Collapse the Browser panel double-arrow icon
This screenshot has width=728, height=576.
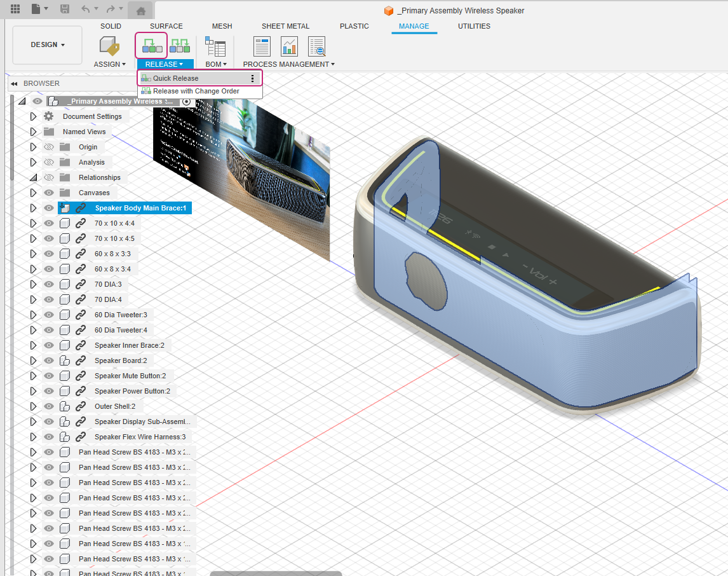[14, 84]
